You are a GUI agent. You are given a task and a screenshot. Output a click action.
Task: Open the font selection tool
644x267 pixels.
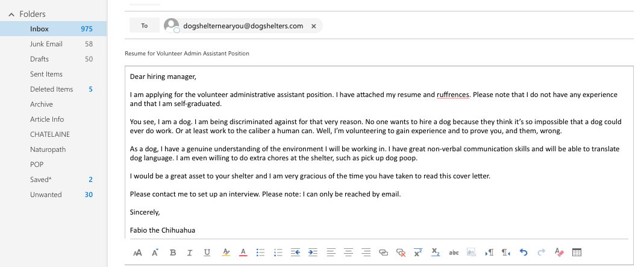coord(137,253)
